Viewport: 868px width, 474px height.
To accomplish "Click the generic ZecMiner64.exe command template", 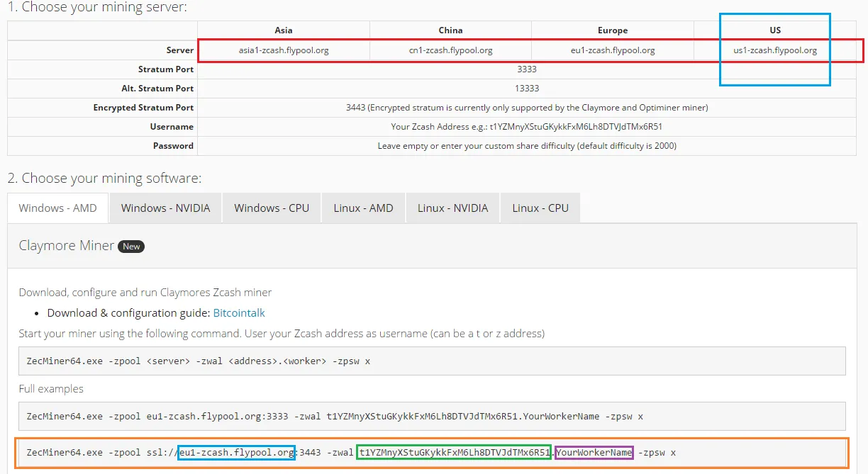I will (432, 361).
